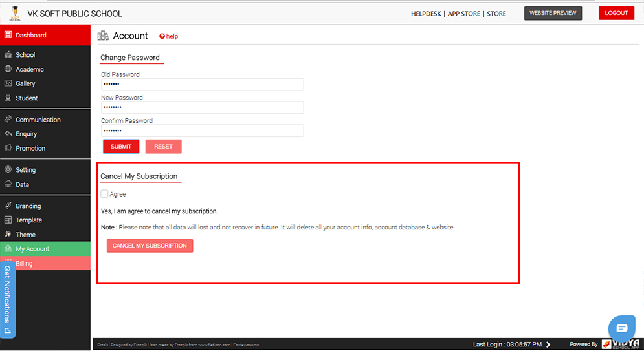
Task: Open the Data menu item
Action: 45,184
